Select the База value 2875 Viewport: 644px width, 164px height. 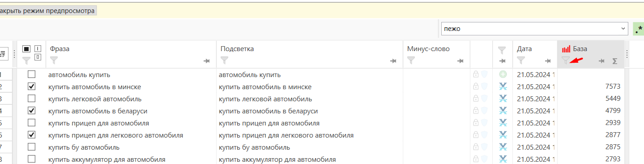(x=613, y=147)
